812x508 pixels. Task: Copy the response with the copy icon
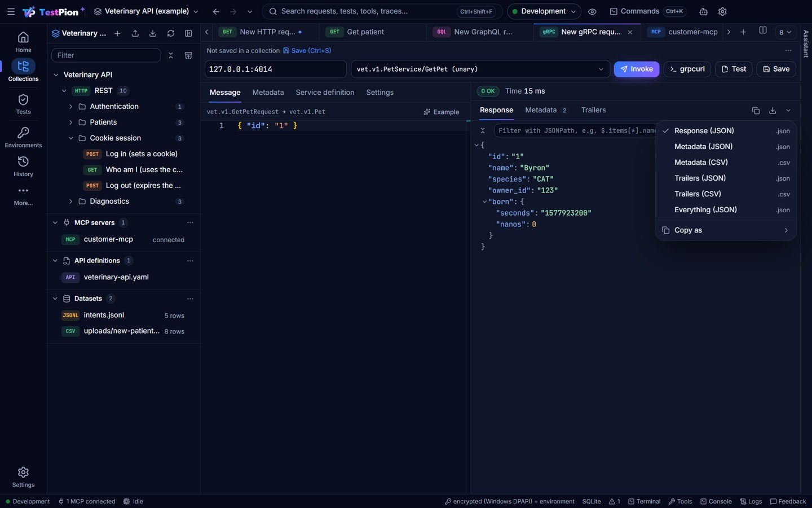coord(756,111)
